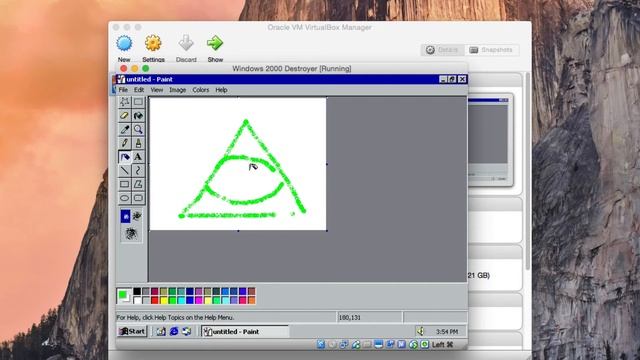Select the Airbrush spray tool
640x360 pixels.
click(x=124, y=157)
